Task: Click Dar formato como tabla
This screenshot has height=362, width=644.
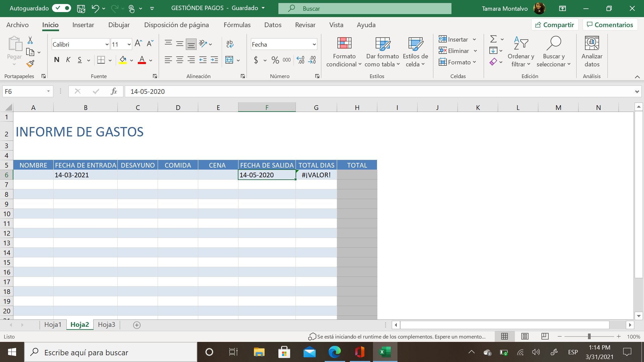Action: 382,52
